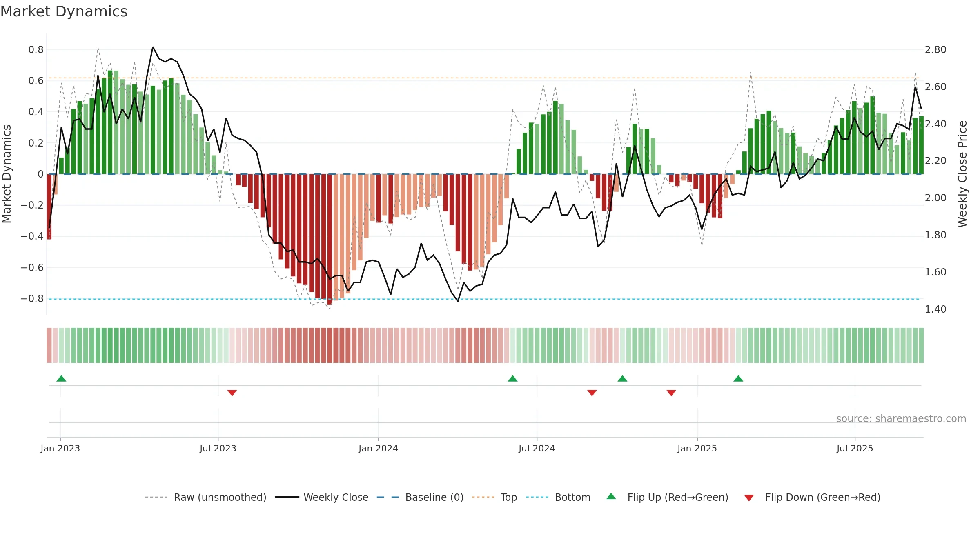
Task: Click the 0.8 left axis value
Action: coord(36,50)
